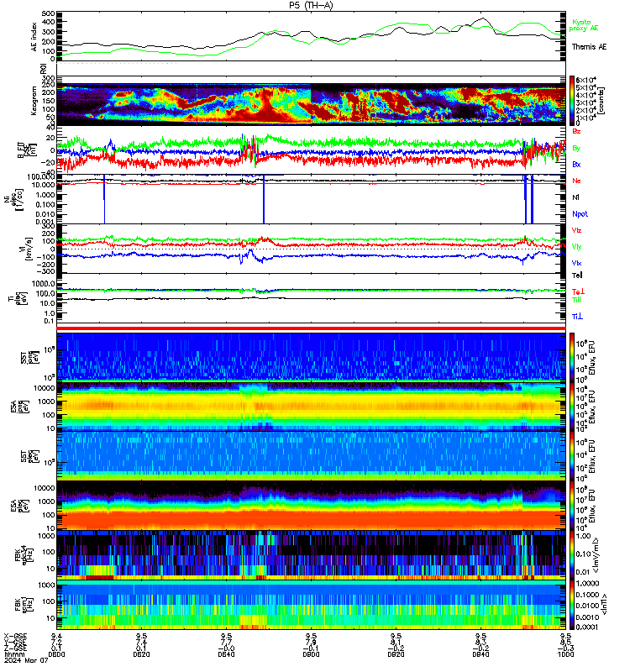Click the ESA electrons energy spectrogram panel
The height and width of the screenshot is (672, 630).
[x=311, y=506]
